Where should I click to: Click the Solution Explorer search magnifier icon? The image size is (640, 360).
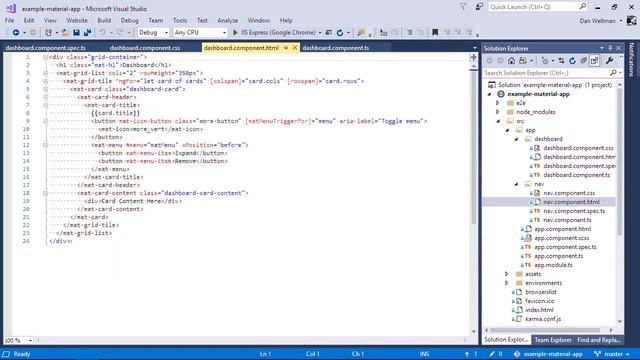(613, 73)
